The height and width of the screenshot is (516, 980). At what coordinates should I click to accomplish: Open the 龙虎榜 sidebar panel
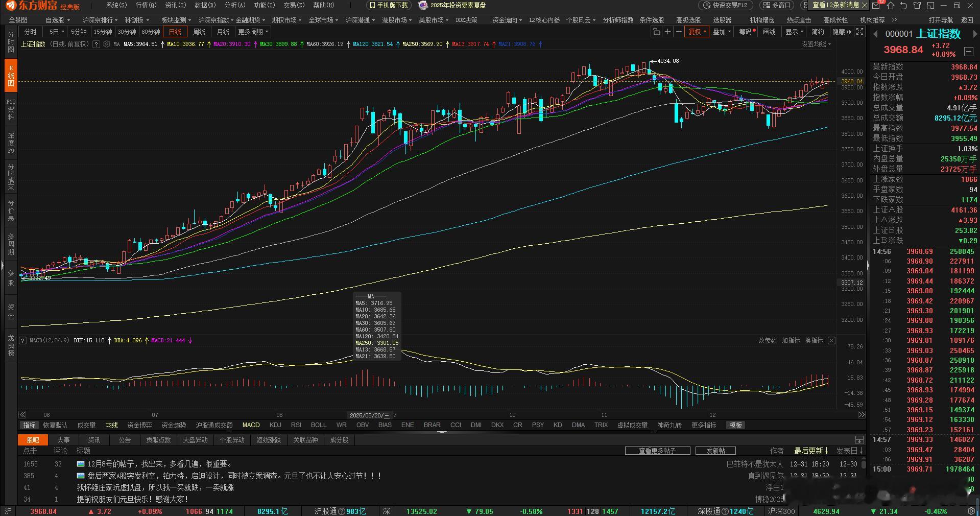11,345
